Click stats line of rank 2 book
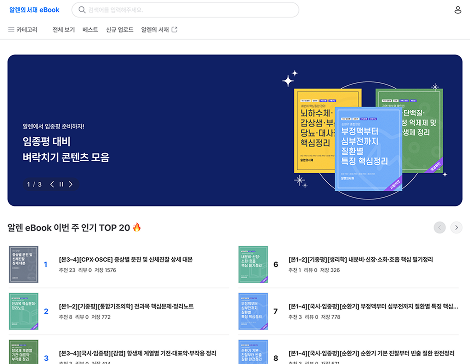 tap(85, 317)
